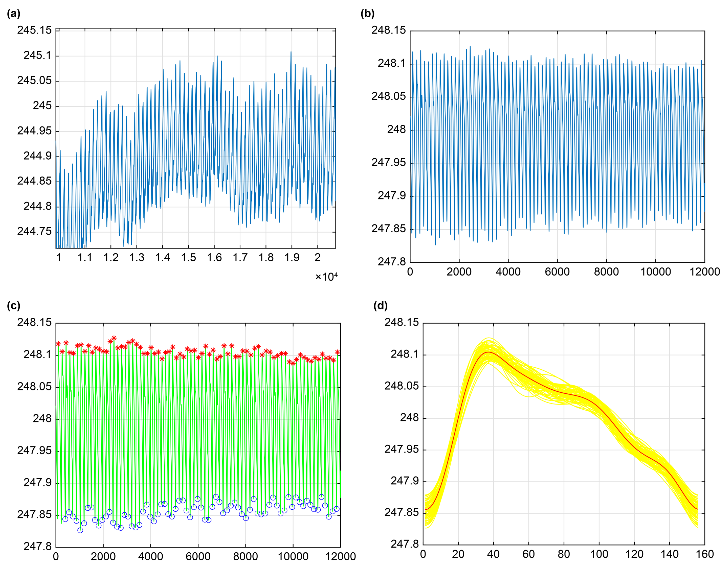Viewport: 728px width, 569px height.
Task: Select 248.05 y-axis label in panel (d)
Action: coord(402,386)
